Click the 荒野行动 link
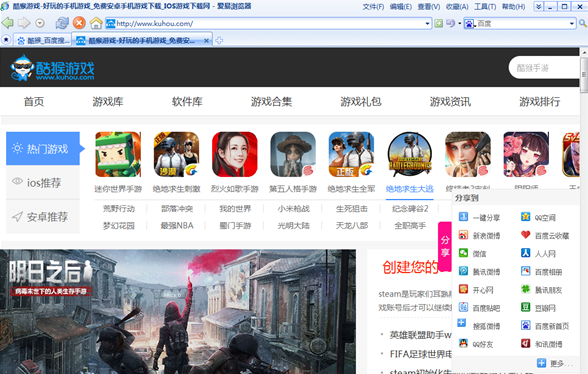The height and width of the screenshot is (374, 588). click(119, 209)
